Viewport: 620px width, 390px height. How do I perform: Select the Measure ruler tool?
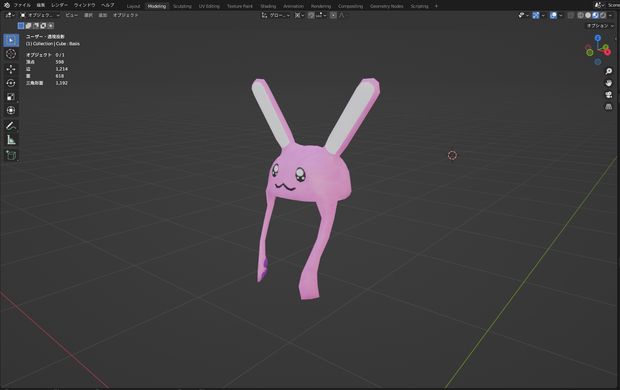click(11, 140)
